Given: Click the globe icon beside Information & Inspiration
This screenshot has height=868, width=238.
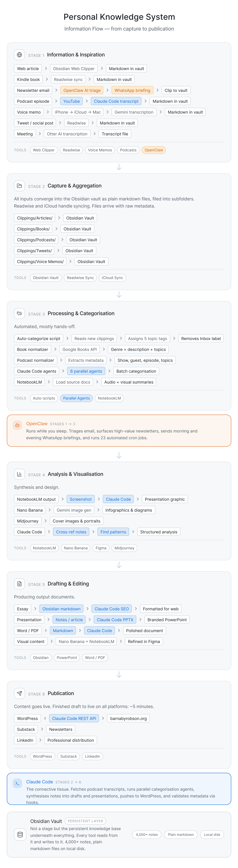Looking at the screenshot, I should (x=19, y=55).
